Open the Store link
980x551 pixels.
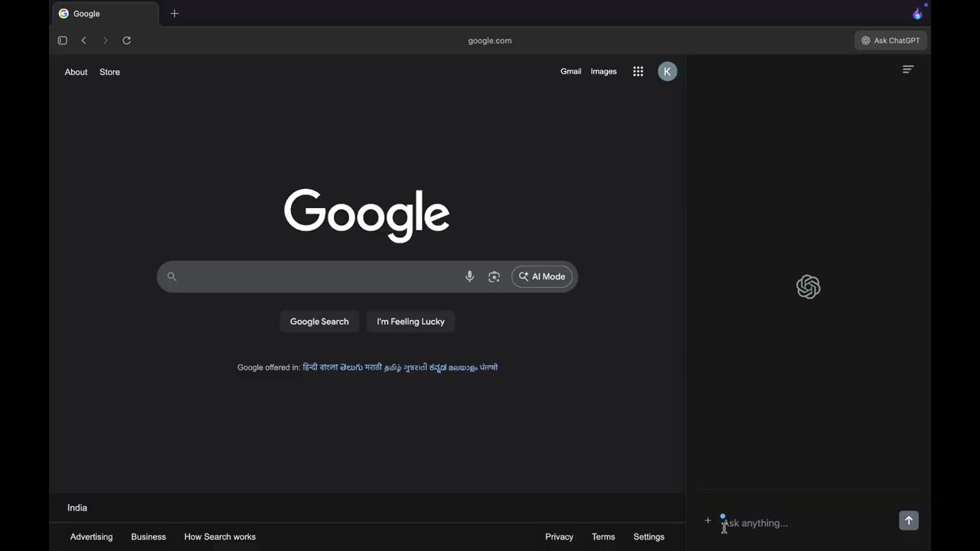(x=109, y=72)
